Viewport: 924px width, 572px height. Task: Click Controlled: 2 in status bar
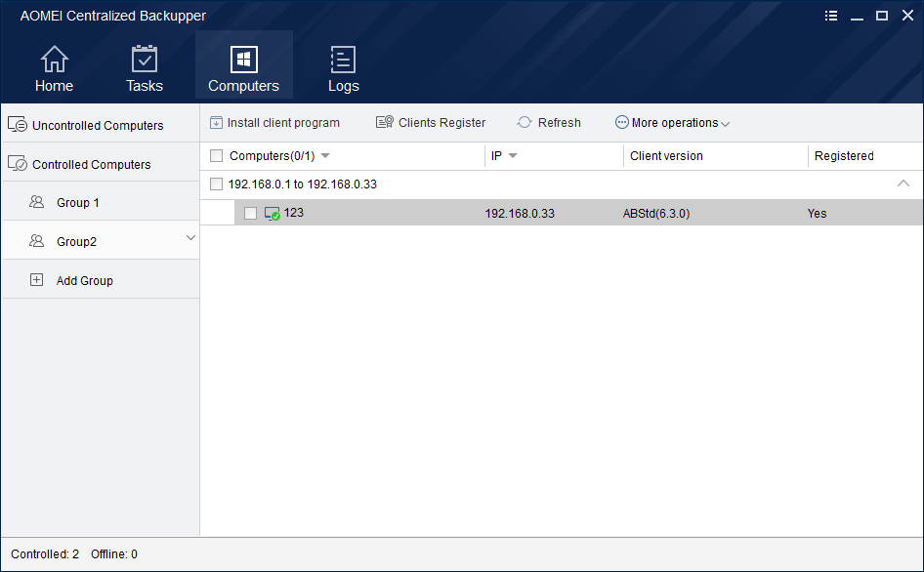tap(45, 554)
